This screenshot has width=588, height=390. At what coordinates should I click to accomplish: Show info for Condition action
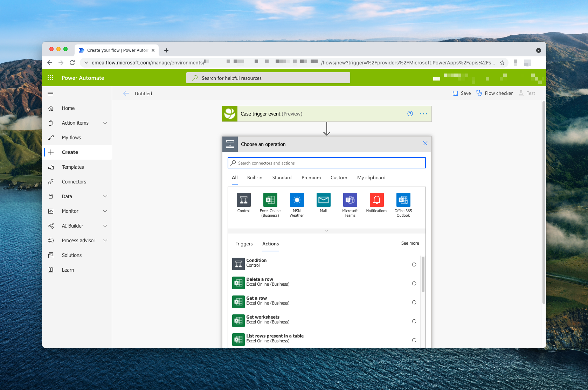[414, 265]
